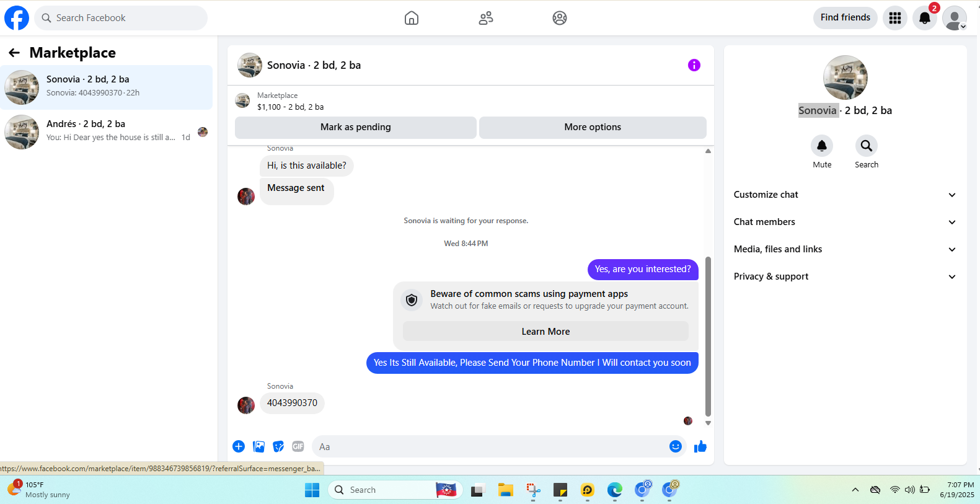Viewport: 980px width, 504px height.
Task: Focus the Search Facebook field
Action: pyautogui.click(x=121, y=18)
